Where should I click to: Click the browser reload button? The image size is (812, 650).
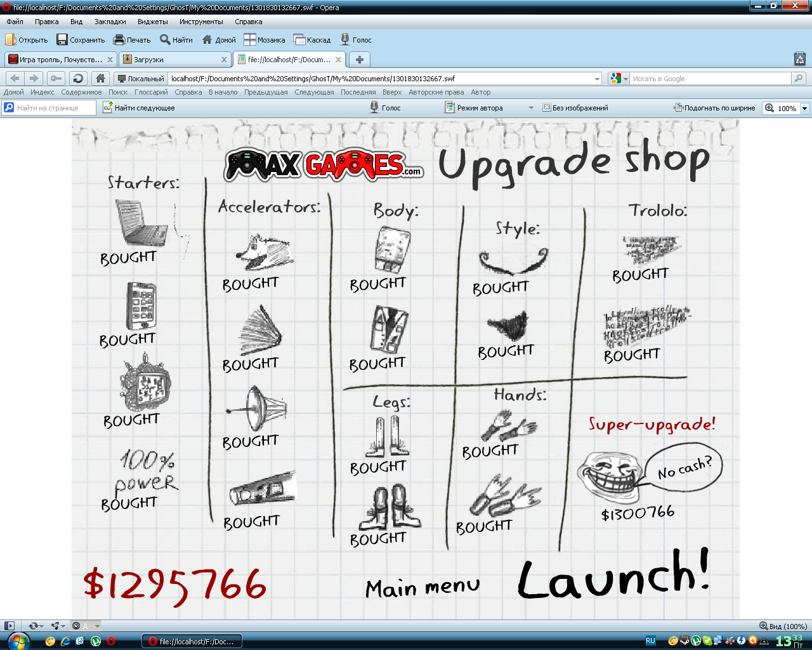click(x=78, y=79)
